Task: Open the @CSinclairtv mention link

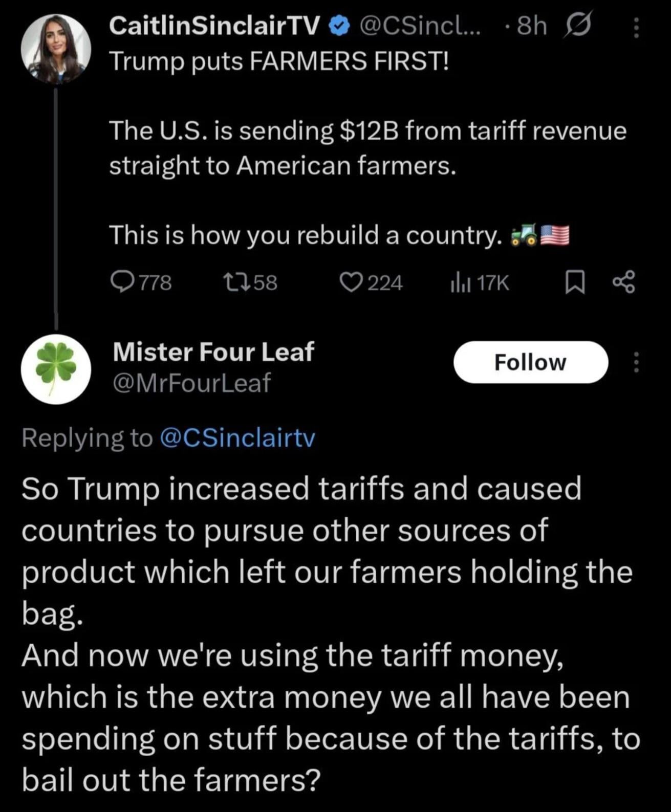Action: pos(237,438)
